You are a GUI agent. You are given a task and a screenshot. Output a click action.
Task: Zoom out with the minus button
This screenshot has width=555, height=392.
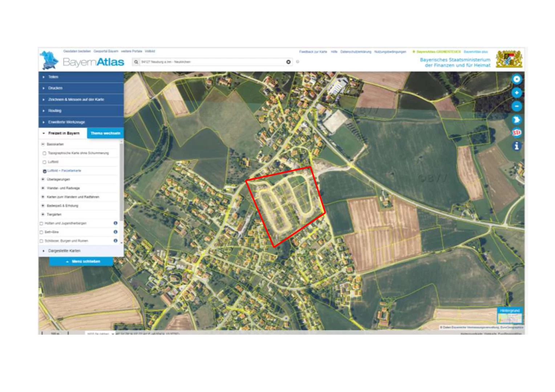coord(516,106)
